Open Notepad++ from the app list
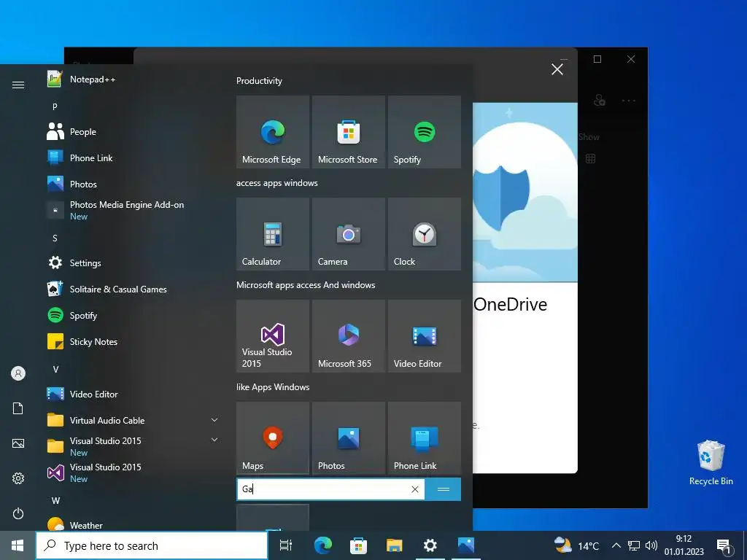Viewport: 747px width, 560px height. (x=133, y=79)
